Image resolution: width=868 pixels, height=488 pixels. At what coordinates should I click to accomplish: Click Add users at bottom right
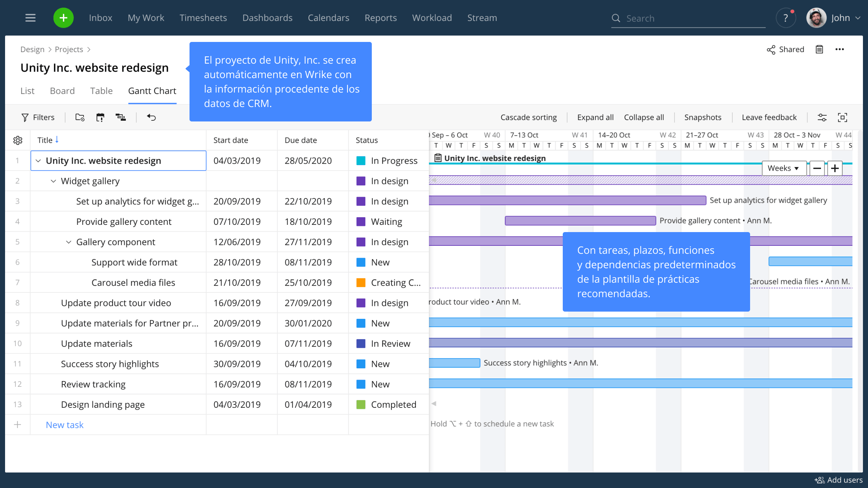[x=838, y=480]
